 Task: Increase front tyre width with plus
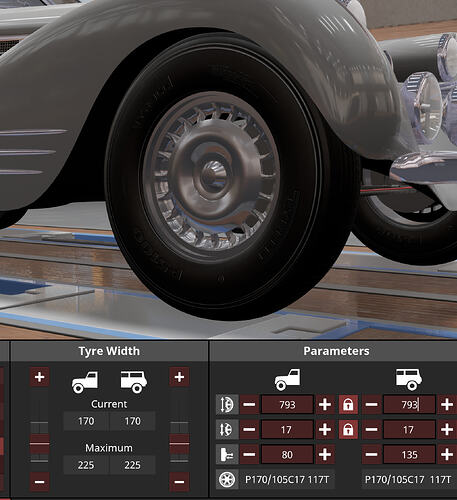click(x=40, y=377)
